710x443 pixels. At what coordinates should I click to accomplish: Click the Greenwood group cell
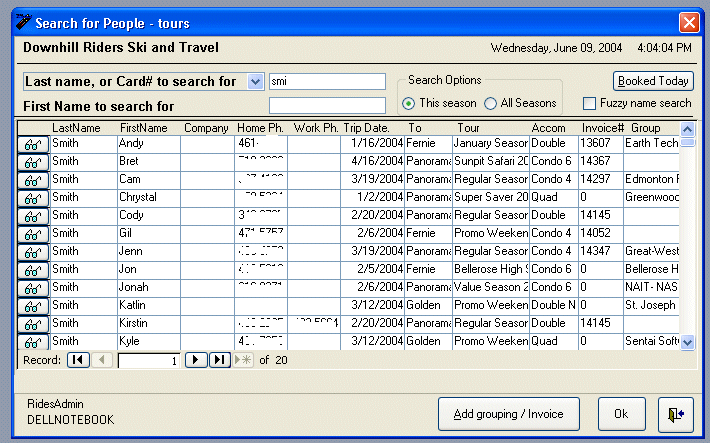coord(651,197)
